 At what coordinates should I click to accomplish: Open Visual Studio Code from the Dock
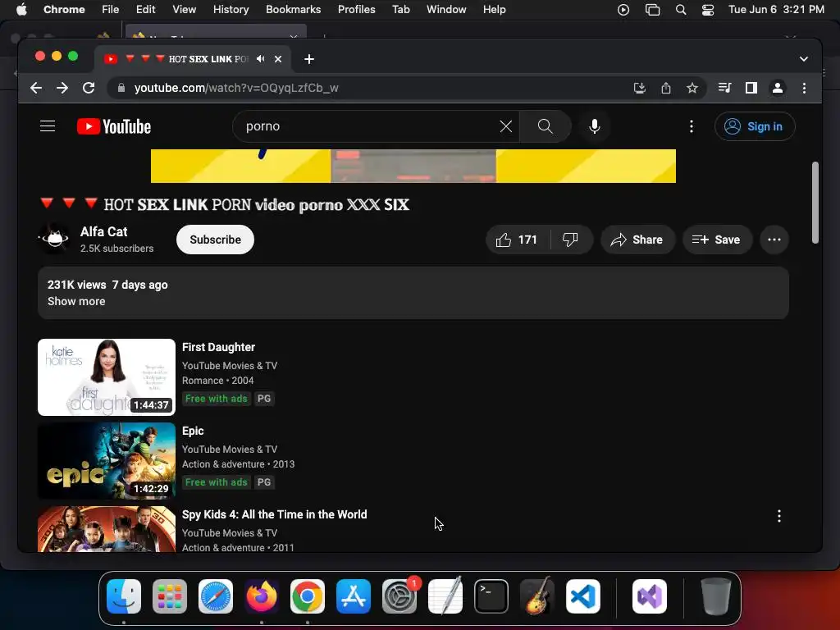(x=583, y=596)
